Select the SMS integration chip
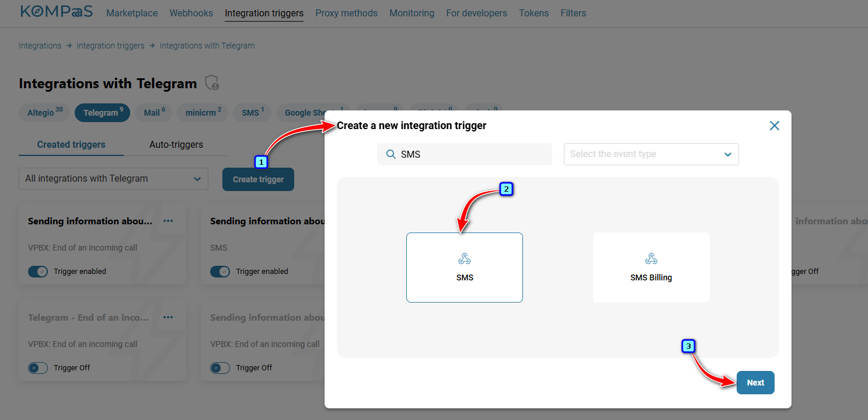This screenshot has width=868, height=420. pyautogui.click(x=252, y=113)
